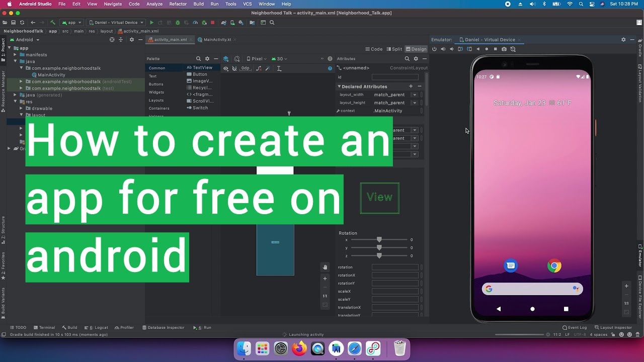Click the emulator power button icon
644x362 pixels.
(x=434, y=49)
